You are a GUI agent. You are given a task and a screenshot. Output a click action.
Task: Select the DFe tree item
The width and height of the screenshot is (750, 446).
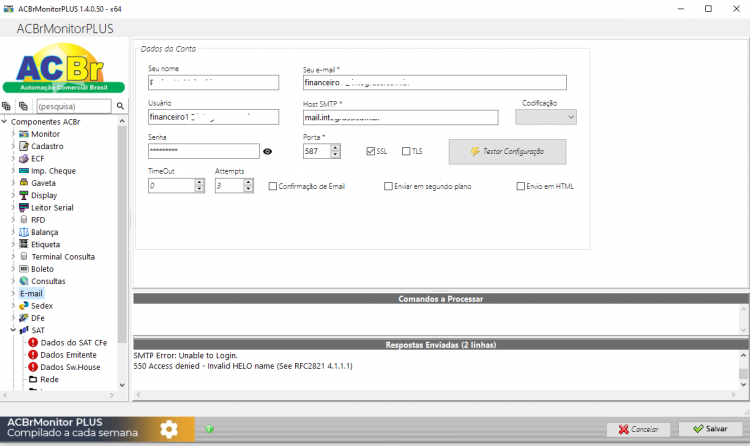[x=38, y=318]
